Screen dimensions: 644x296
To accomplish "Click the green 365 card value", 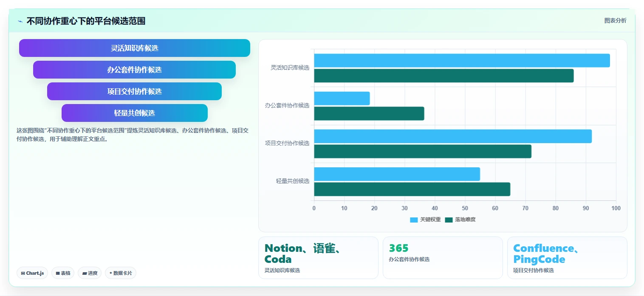I will pyautogui.click(x=399, y=248).
